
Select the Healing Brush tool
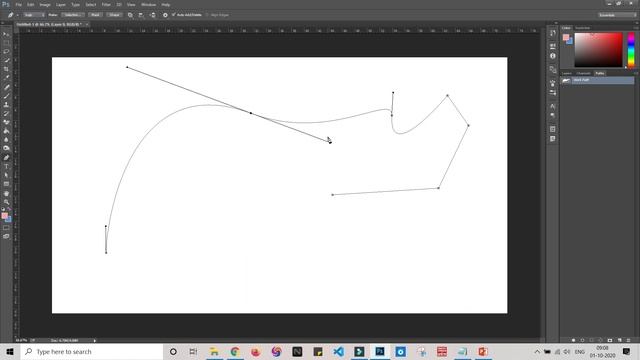click(6, 87)
